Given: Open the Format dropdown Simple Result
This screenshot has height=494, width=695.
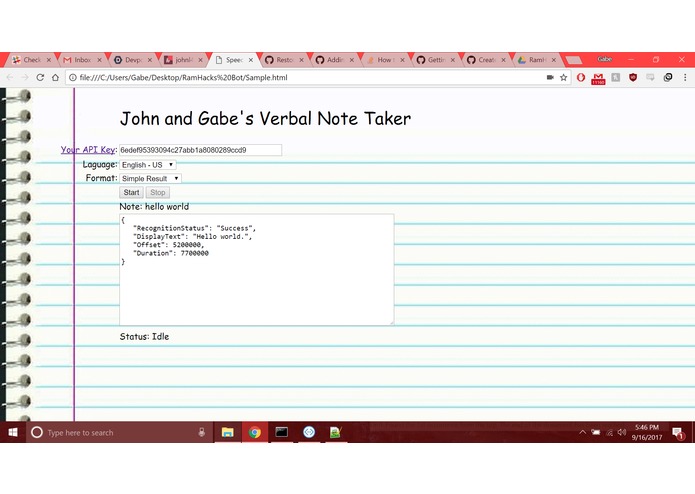Looking at the screenshot, I should (150, 179).
